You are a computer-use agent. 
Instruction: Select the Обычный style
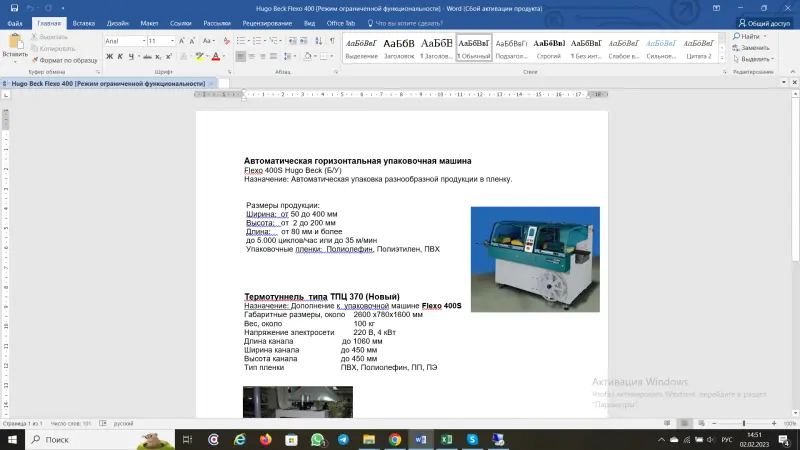(x=474, y=48)
